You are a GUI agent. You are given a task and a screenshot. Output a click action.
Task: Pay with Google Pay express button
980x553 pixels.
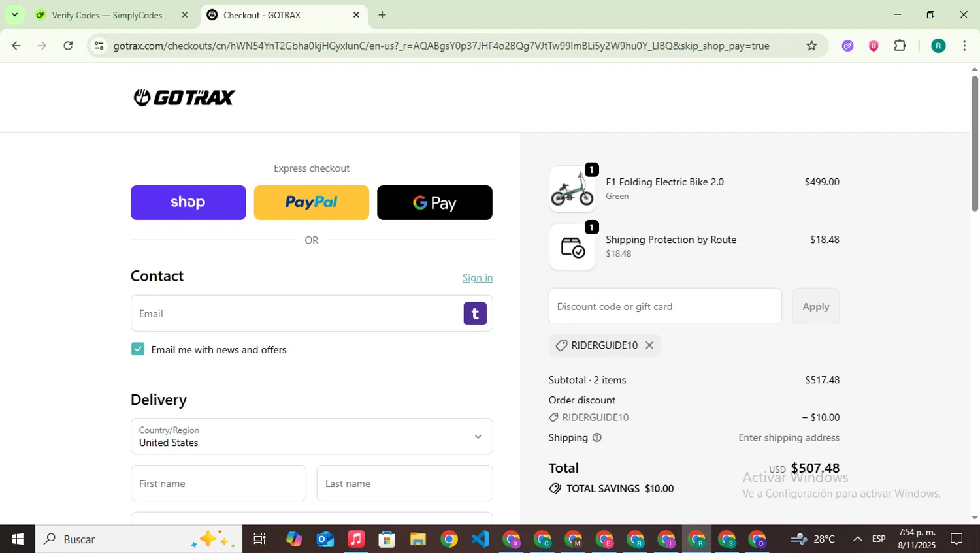[x=434, y=202]
